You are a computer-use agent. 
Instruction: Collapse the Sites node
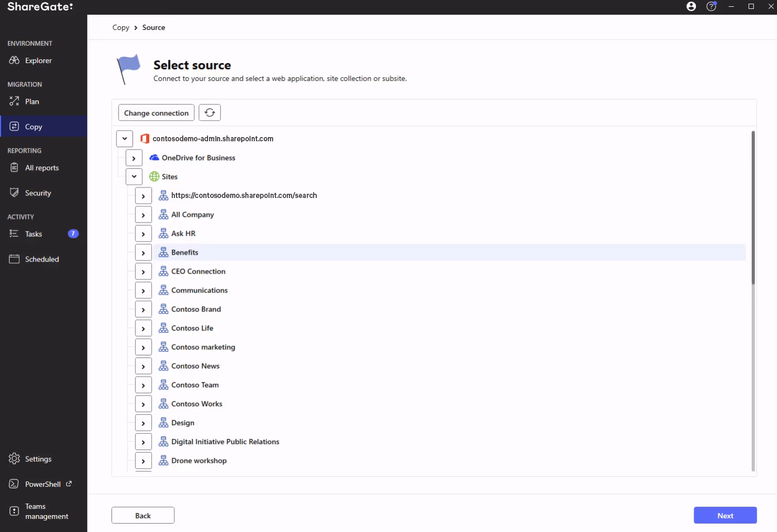tap(134, 176)
